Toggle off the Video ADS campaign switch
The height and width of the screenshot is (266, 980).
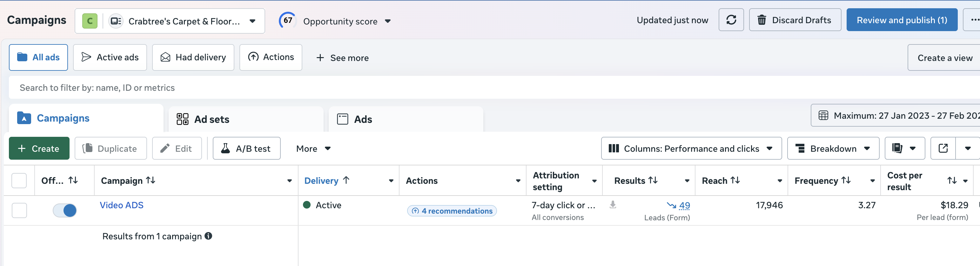pos(65,210)
